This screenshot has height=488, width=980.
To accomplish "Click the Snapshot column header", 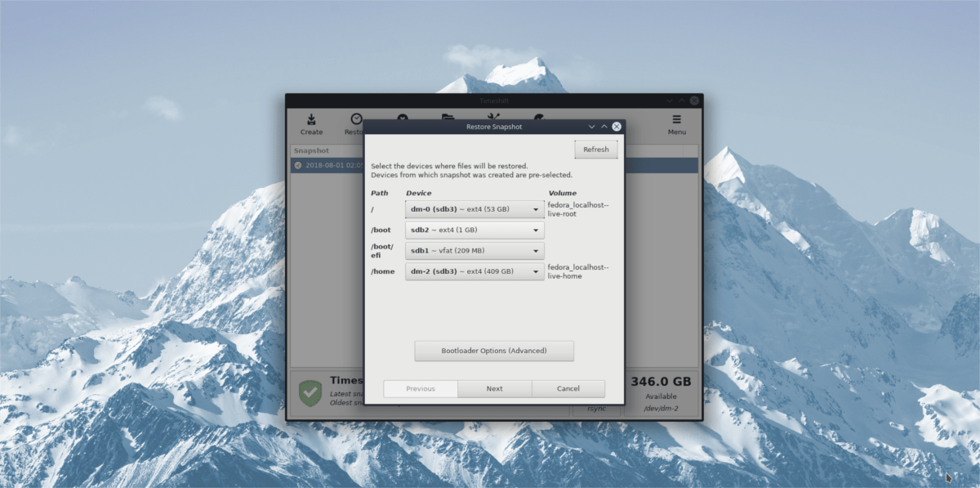I will click(x=311, y=151).
